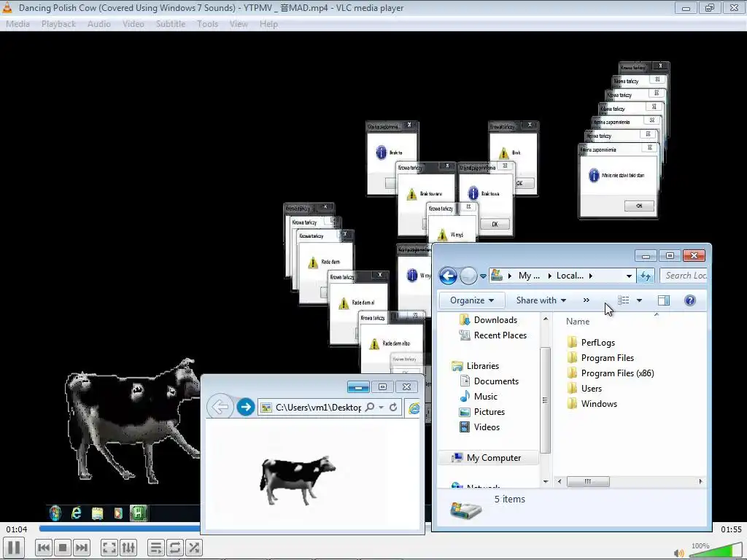The width and height of the screenshot is (747, 560).
Task: Click the Windows Start orb in video taskbar
Action: point(55,513)
